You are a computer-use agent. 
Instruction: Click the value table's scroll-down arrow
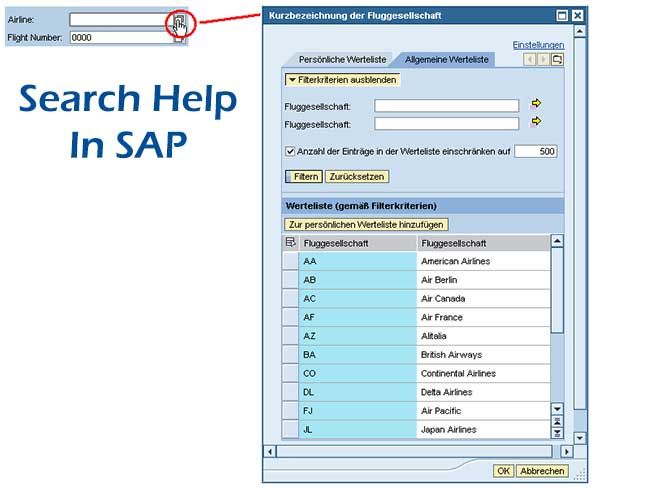[557, 409]
